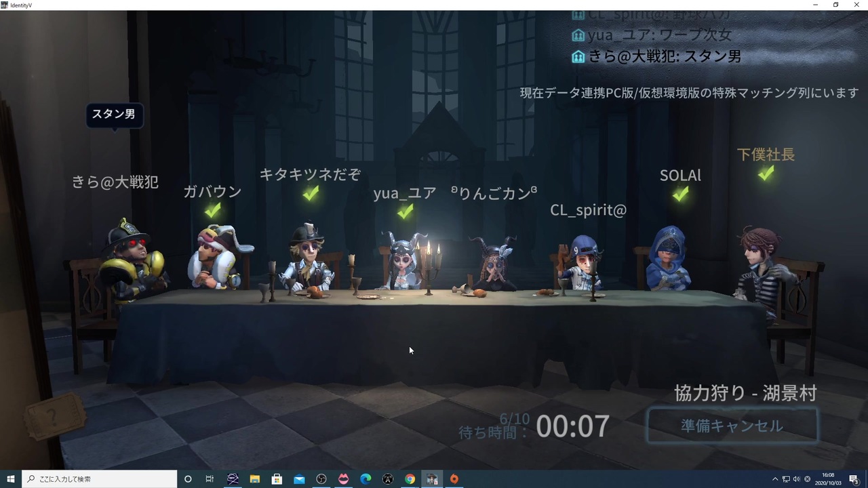Open the File Explorer taskbar icon
Image resolution: width=868 pixels, height=488 pixels.
tap(254, 479)
